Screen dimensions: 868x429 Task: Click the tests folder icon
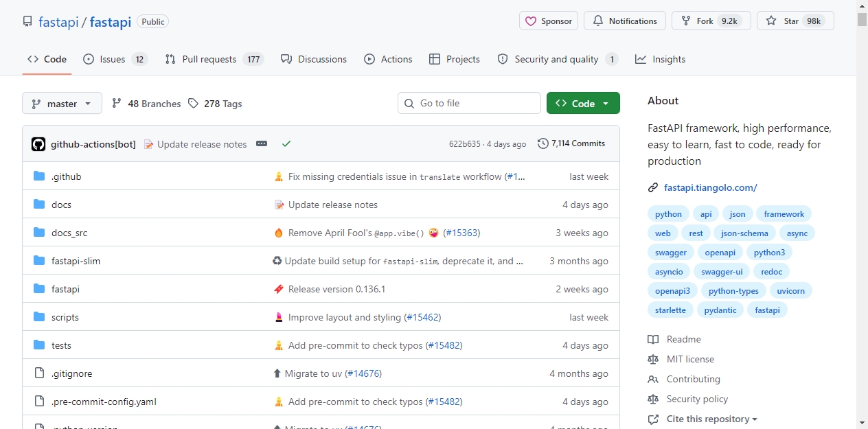(x=39, y=345)
